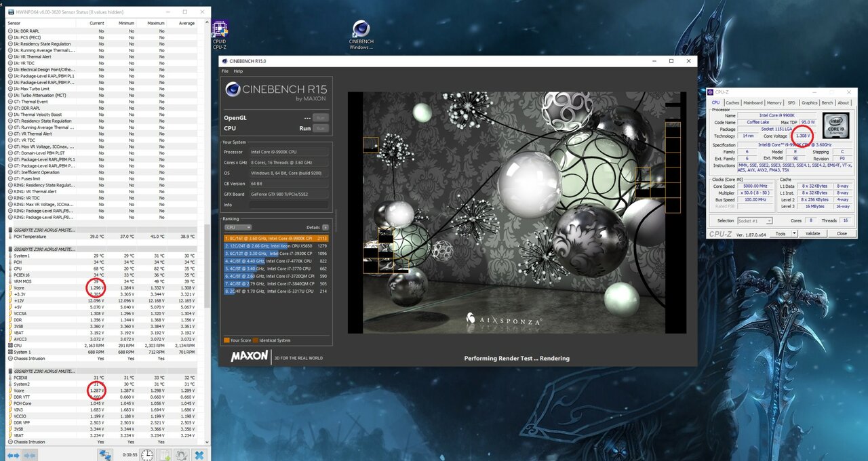Open HWiNFO network remote monitoring icon
868x461 pixels.
104,454
